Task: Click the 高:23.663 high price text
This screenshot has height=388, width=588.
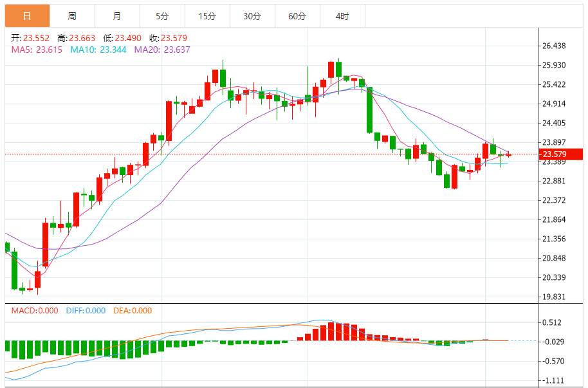Action: click(76, 38)
